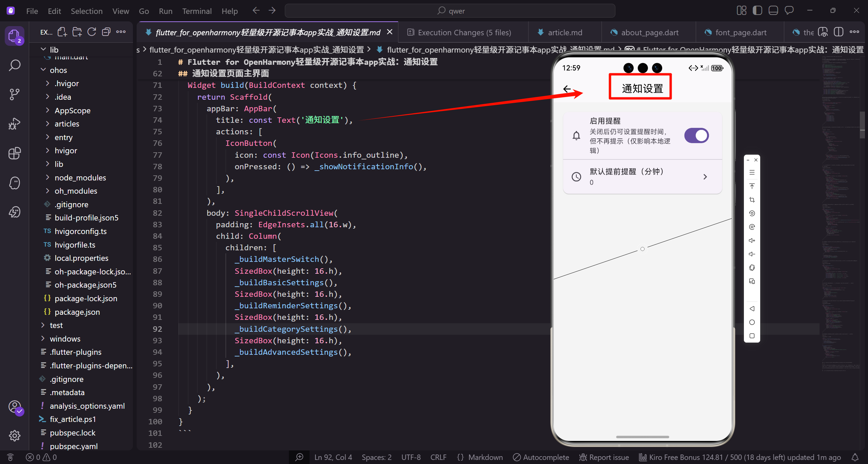
Task: Click Report issue in status bar
Action: pos(604,457)
